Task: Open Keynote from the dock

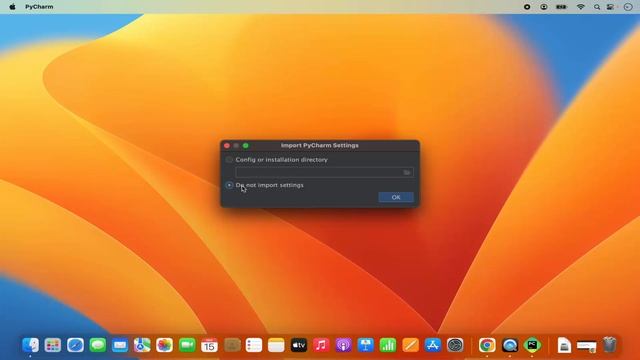Action: (x=366, y=345)
